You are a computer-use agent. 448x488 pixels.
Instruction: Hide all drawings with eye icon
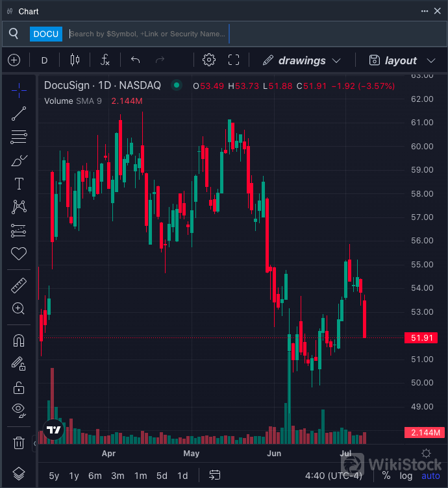[x=19, y=409]
